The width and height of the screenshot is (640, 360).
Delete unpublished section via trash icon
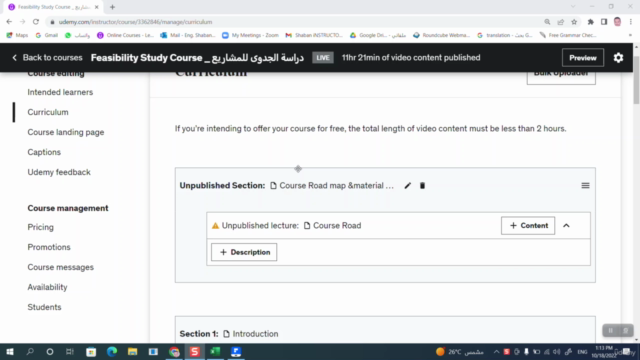[x=422, y=186]
